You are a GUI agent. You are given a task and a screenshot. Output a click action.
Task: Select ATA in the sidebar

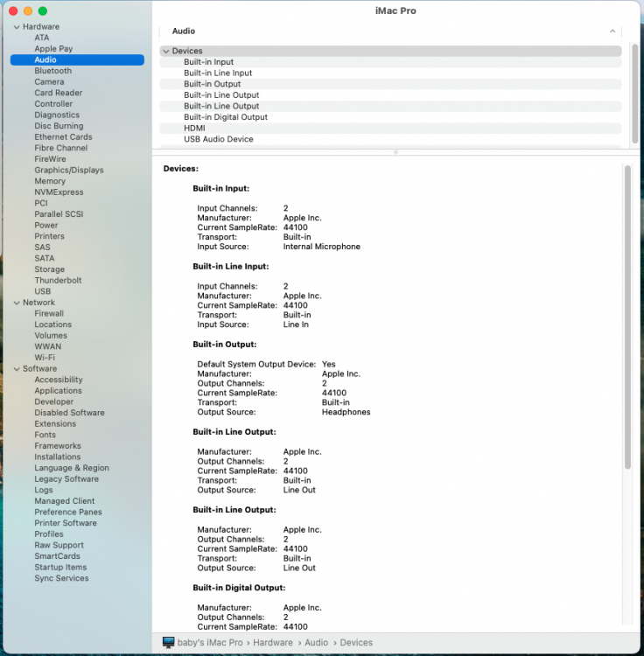(42, 38)
